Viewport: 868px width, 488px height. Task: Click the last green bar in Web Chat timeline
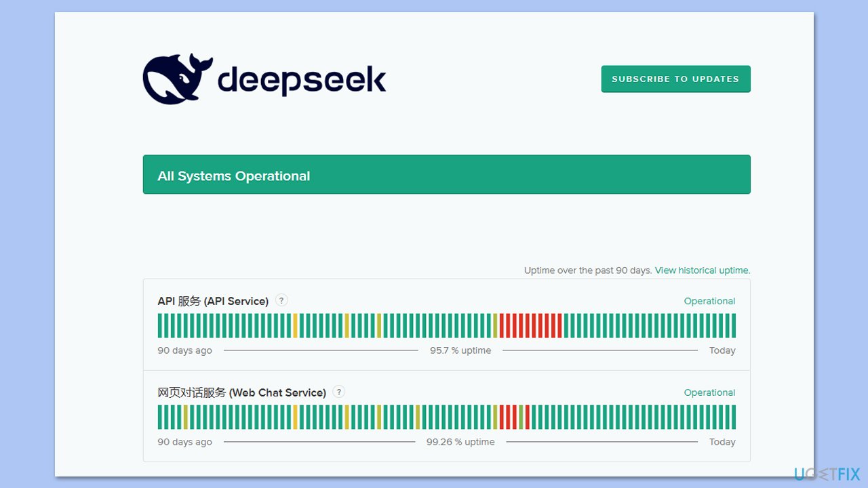(x=734, y=417)
